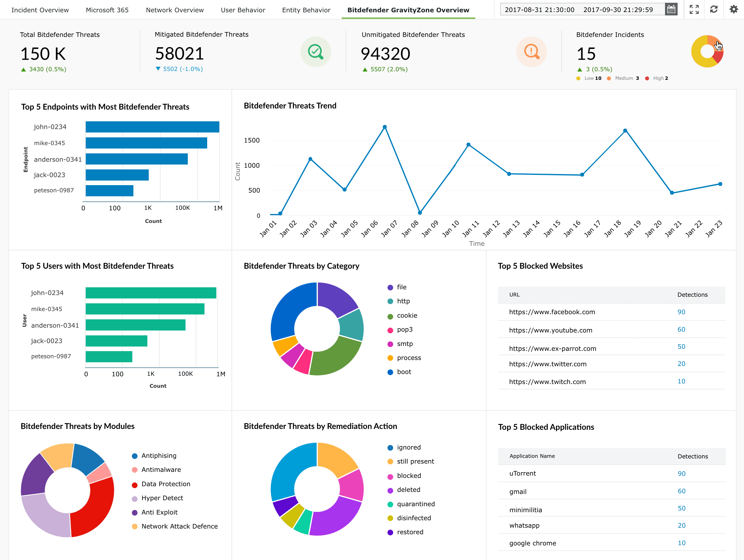Toggle Hyper Detect module legend entry
The height and width of the screenshot is (560, 744).
pos(157,498)
